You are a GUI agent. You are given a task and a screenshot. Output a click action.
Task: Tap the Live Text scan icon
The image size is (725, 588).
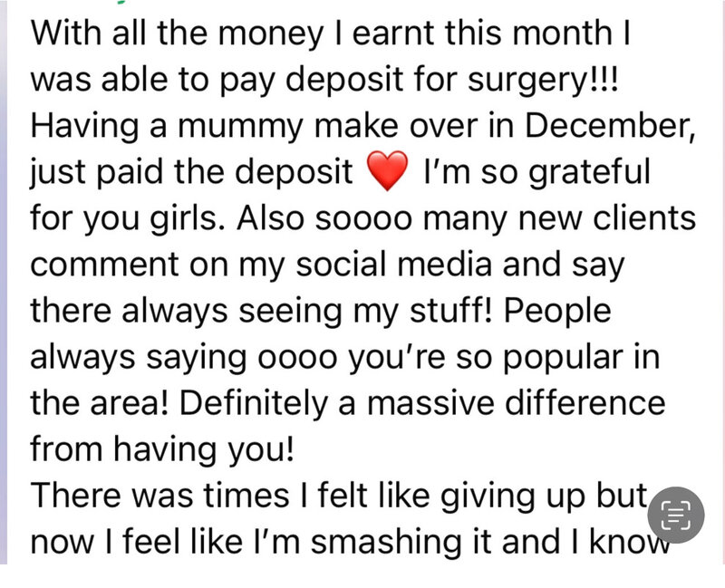click(x=675, y=515)
